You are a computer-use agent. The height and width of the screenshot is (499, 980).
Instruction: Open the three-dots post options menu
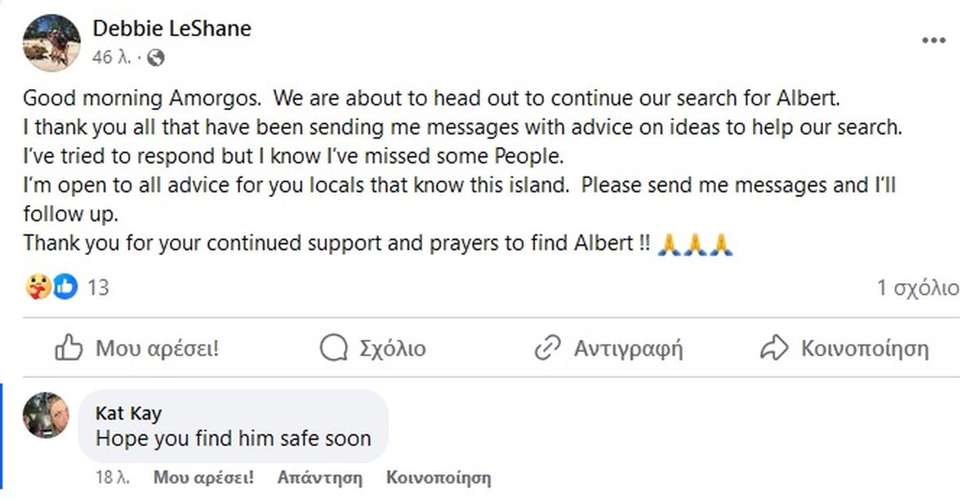[x=933, y=41]
